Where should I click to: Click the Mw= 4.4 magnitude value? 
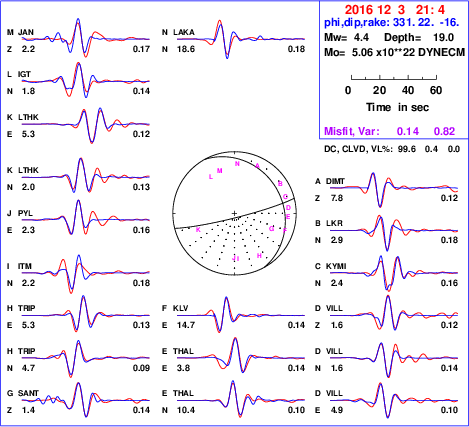(x=346, y=37)
